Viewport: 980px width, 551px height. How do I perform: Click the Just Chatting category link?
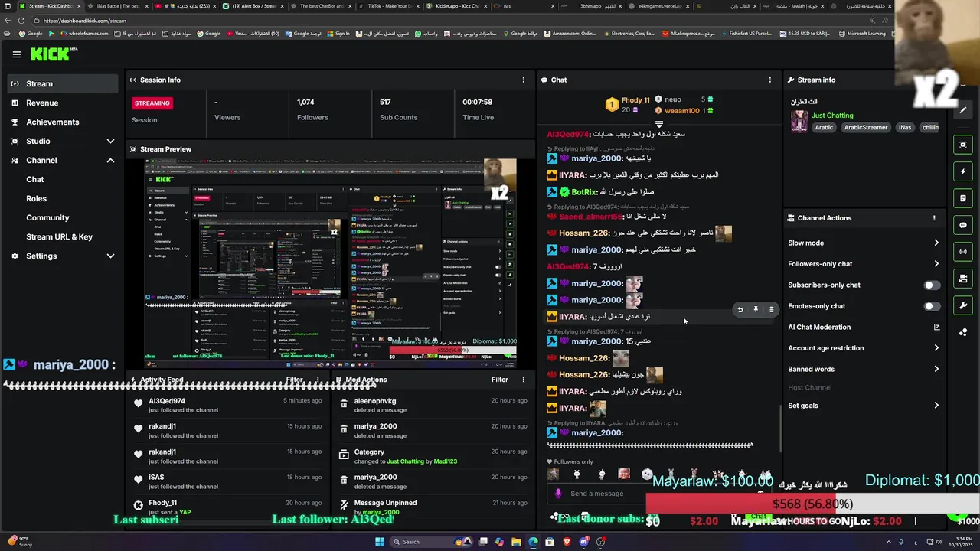coord(831,116)
